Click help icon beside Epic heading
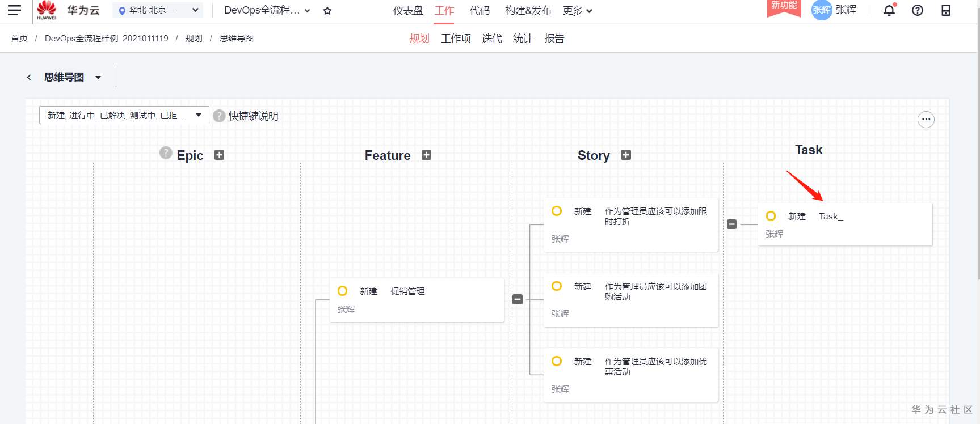The image size is (980, 424). tap(166, 152)
